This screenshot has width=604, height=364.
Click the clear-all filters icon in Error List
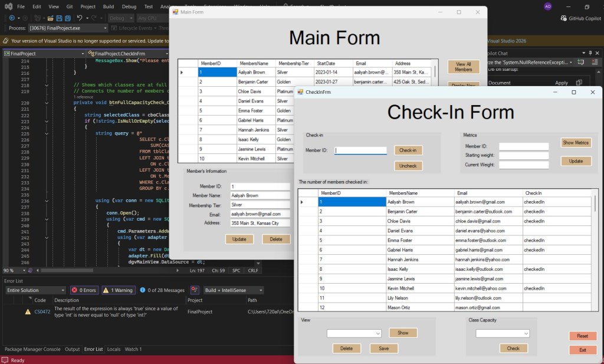point(195,290)
